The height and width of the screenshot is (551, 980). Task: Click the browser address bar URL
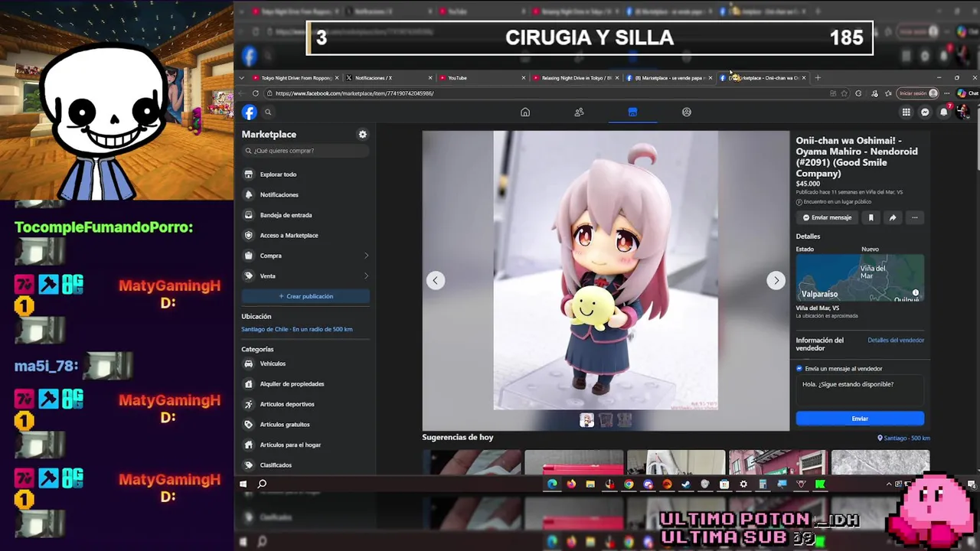(354, 93)
